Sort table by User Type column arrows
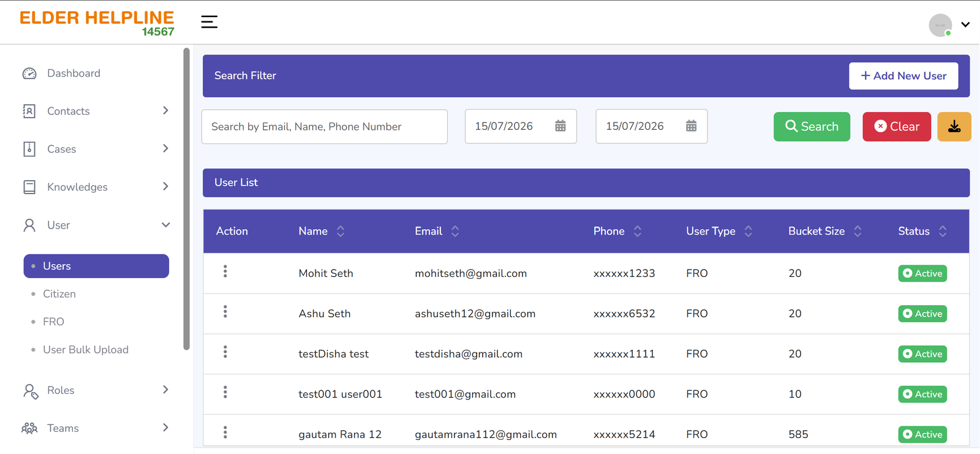This screenshot has width=980, height=454. (x=748, y=231)
